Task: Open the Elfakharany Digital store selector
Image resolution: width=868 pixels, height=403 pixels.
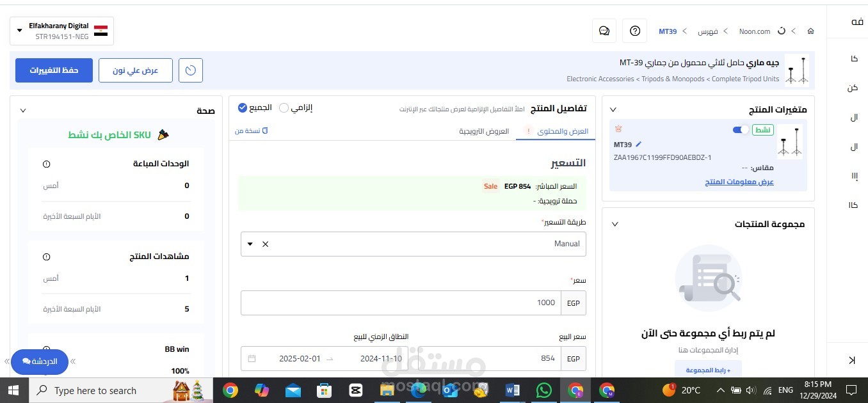Action: pyautogui.click(x=62, y=31)
